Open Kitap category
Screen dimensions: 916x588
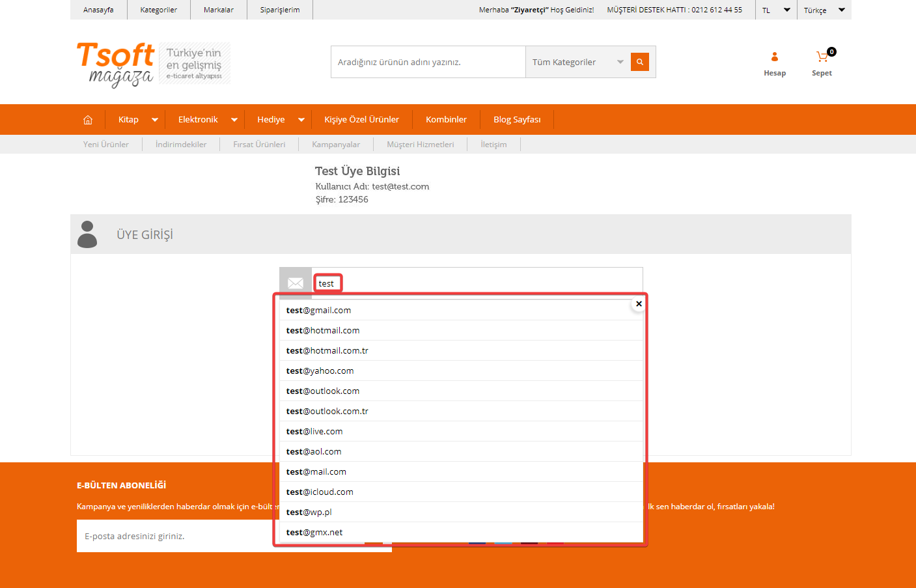[128, 120]
